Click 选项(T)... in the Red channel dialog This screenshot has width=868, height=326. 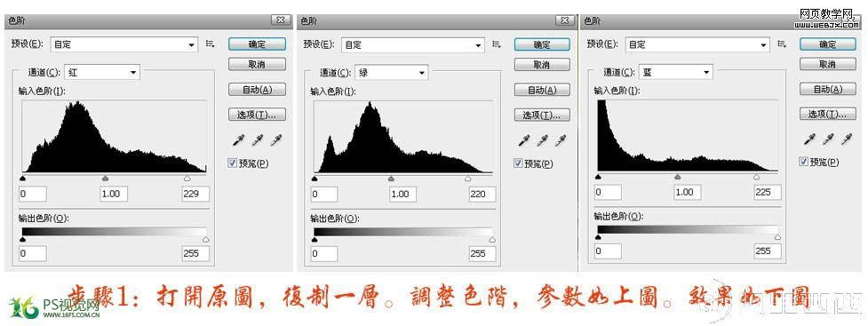pyautogui.click(x=257, y=115)
